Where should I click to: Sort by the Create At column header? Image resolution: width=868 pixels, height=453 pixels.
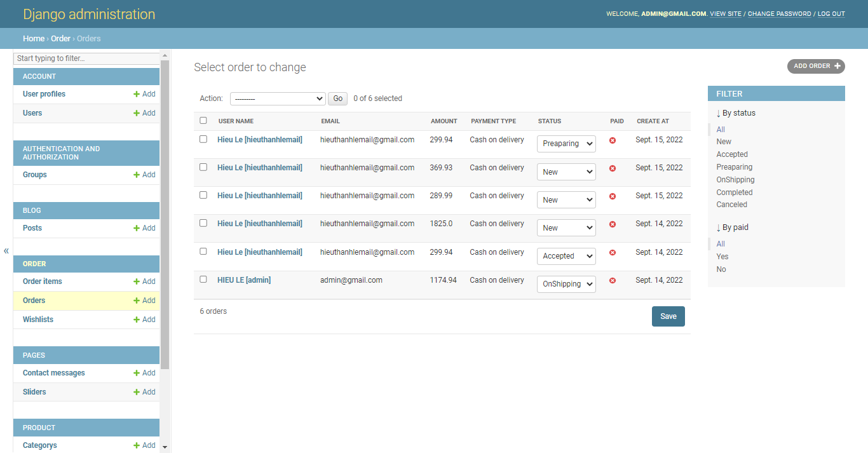[x=653, y=121]
